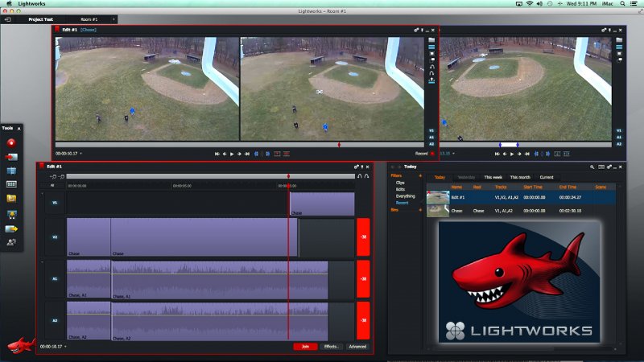This screenshot has width=644, height=362.
Task: Open the timeline timecode dropdown arrow
Action: pyautogui.click(x=65, y=348)
